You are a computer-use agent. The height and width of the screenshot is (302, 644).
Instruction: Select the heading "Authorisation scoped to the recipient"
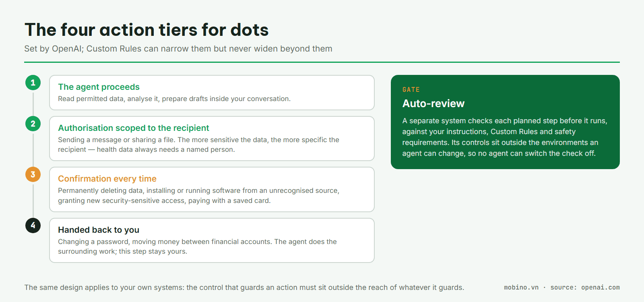134,128
